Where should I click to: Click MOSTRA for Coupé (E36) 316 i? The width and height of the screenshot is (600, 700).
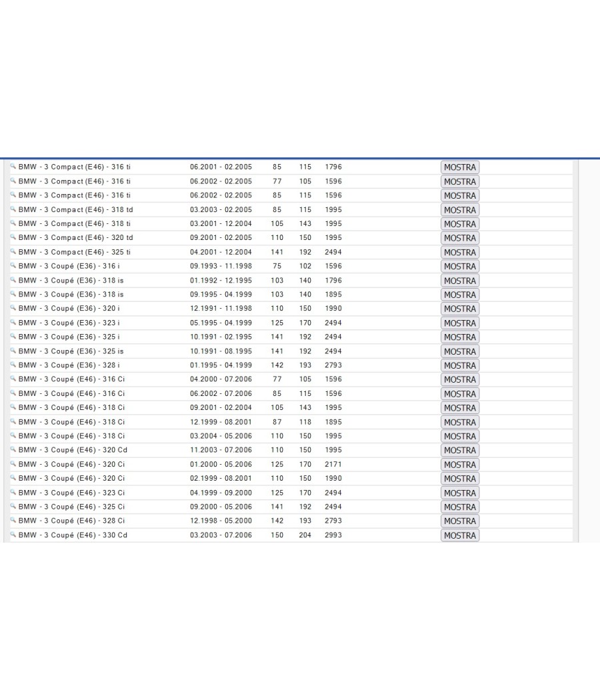[460, 266]
